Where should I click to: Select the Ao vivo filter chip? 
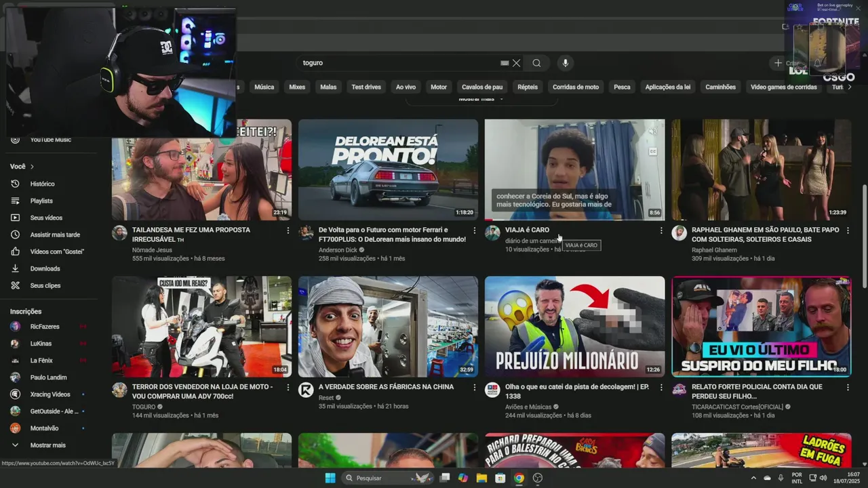[x=406, y=87]
